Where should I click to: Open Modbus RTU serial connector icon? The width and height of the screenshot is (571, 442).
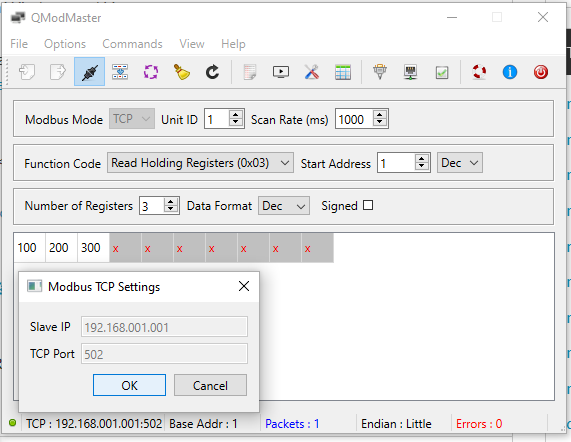[x=380, y=72]
